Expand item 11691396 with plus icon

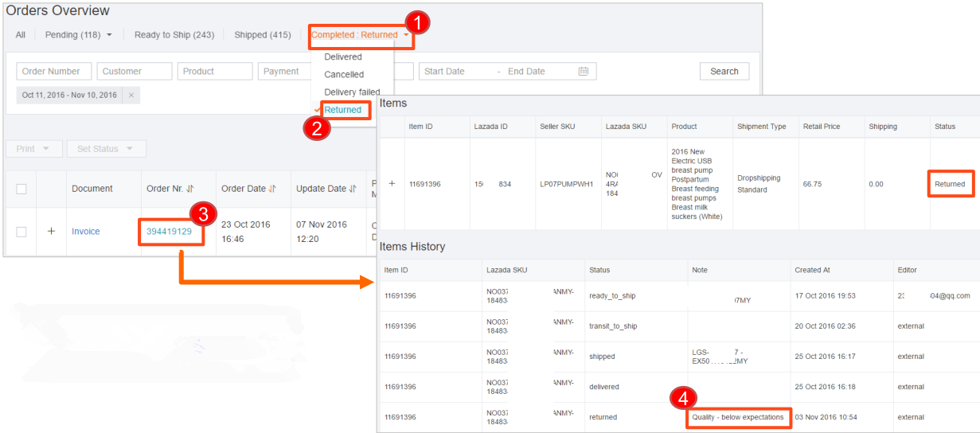(391, 184)
